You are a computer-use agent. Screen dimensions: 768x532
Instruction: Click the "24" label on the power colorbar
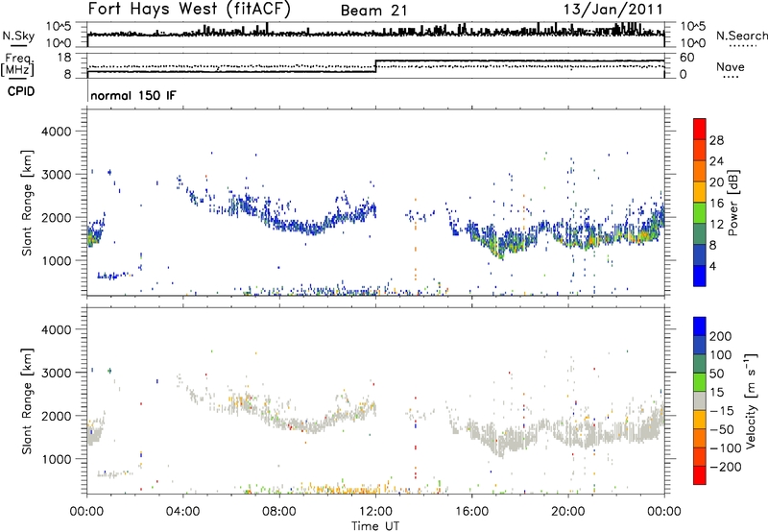pos(716,161)
